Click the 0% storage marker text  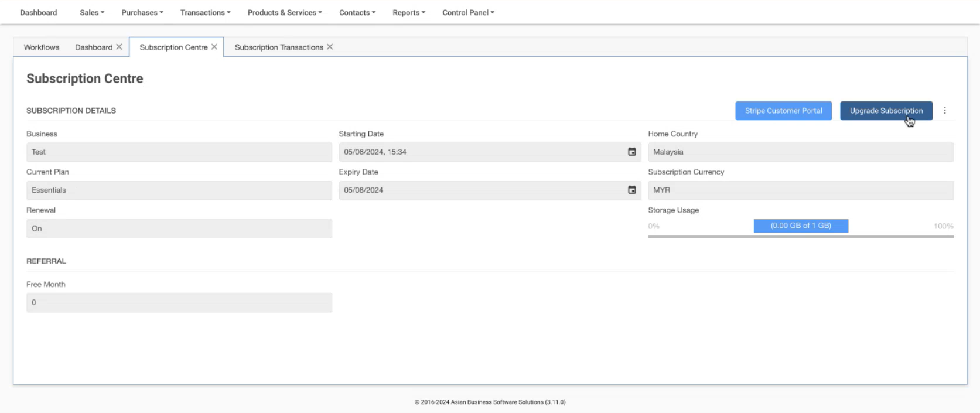coord(654,226)
